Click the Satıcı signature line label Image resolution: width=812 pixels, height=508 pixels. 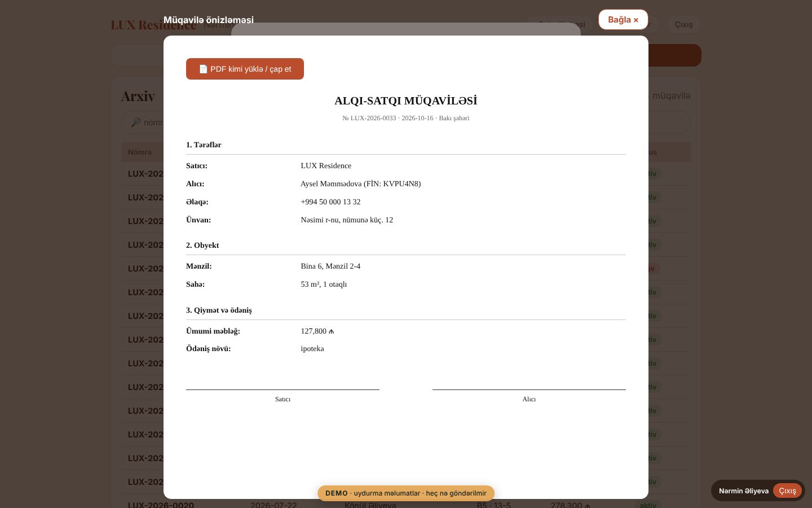[x=283, y=399]
